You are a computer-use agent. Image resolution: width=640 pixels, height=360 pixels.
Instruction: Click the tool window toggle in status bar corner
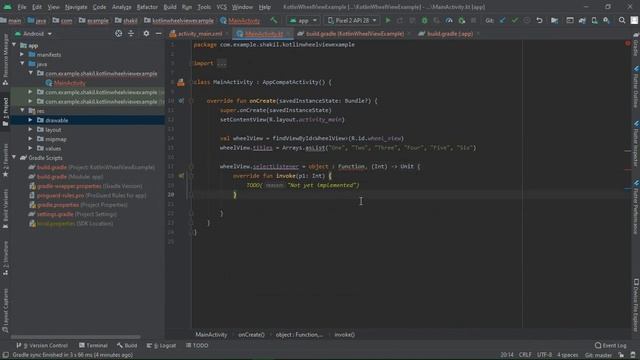click(x=6, y=355)
